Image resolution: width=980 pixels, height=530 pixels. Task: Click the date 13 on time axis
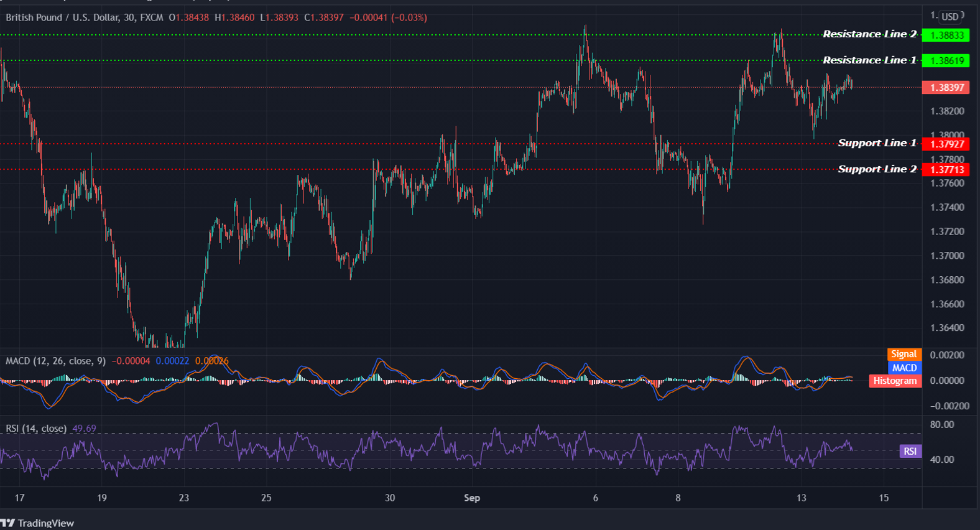pyautogui.click(x=802, y=498)
